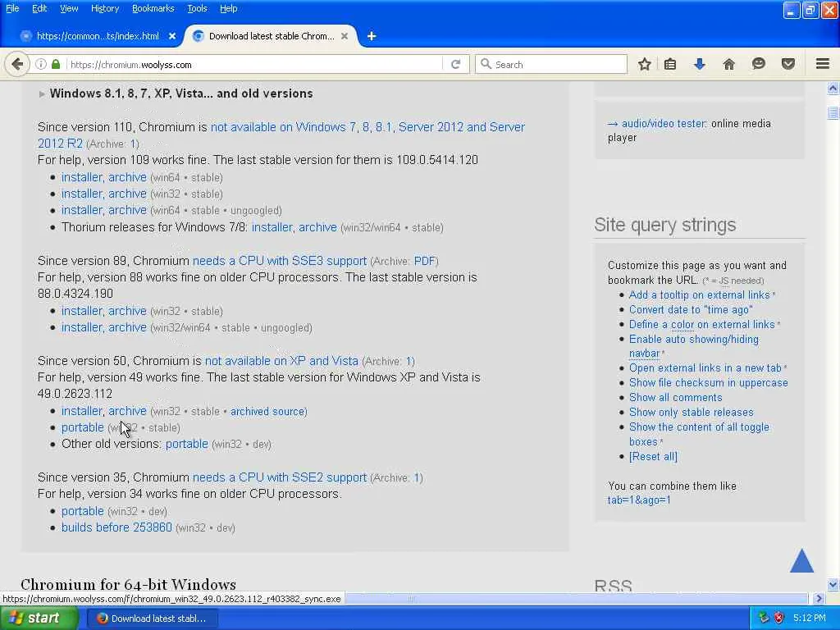Image resolution: width=840 pixels, height=630 pixels.
Task: Open the chat bubble toolbar icon
Action: point(758,64)
